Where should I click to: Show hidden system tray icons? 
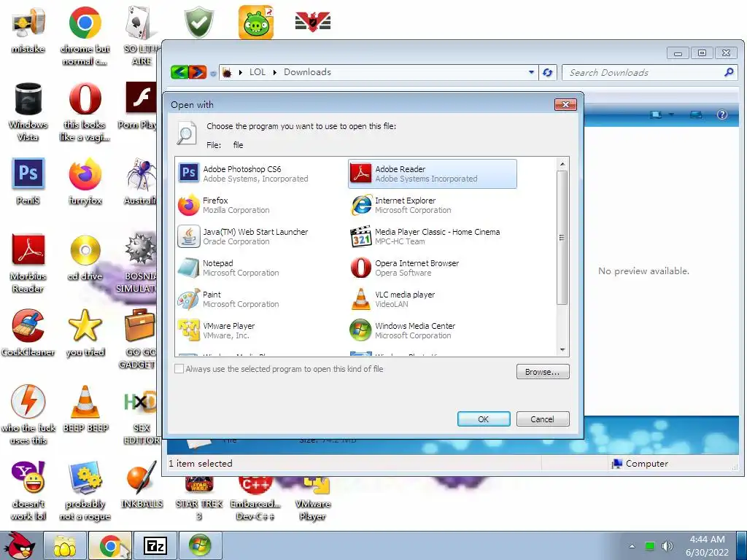[x=632, y=545]
